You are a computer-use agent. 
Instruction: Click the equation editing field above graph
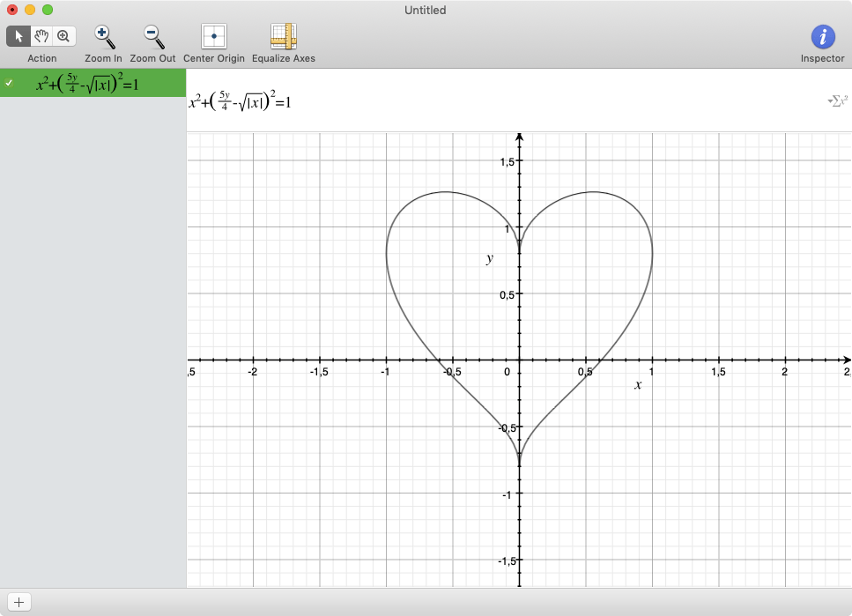click(x=519, y=101)
